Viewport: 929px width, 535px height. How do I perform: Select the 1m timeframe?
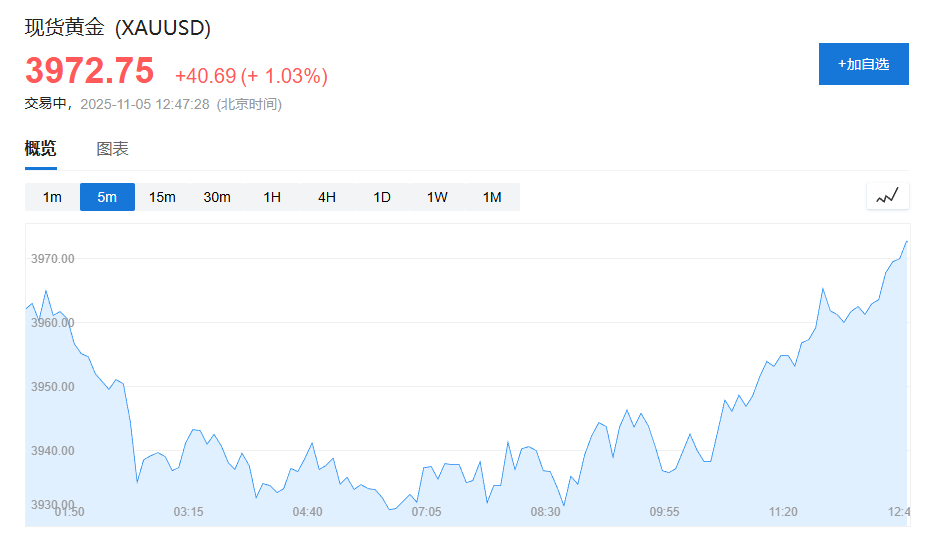pos(52,197)
